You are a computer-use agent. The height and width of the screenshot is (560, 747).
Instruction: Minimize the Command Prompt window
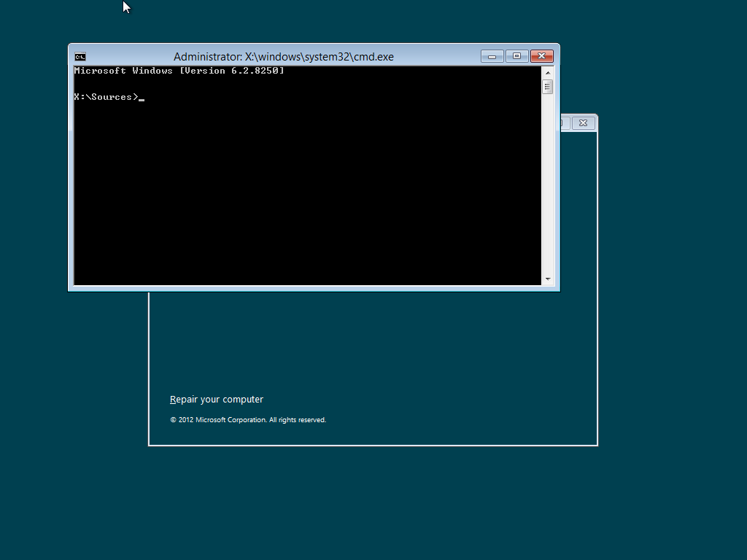(x=492, y=56)
